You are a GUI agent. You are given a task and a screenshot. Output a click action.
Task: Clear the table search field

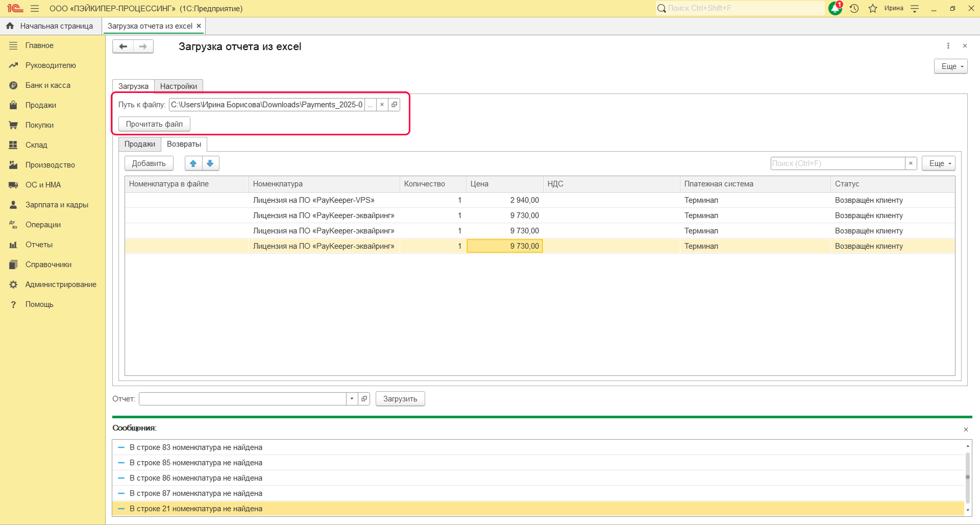[x=911, y=163]
